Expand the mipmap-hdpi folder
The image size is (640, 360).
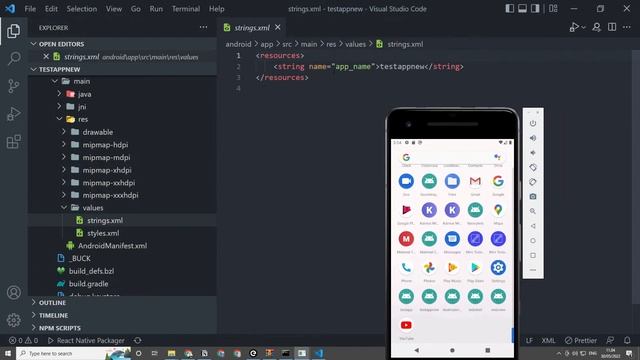click(x=64, y=144)
